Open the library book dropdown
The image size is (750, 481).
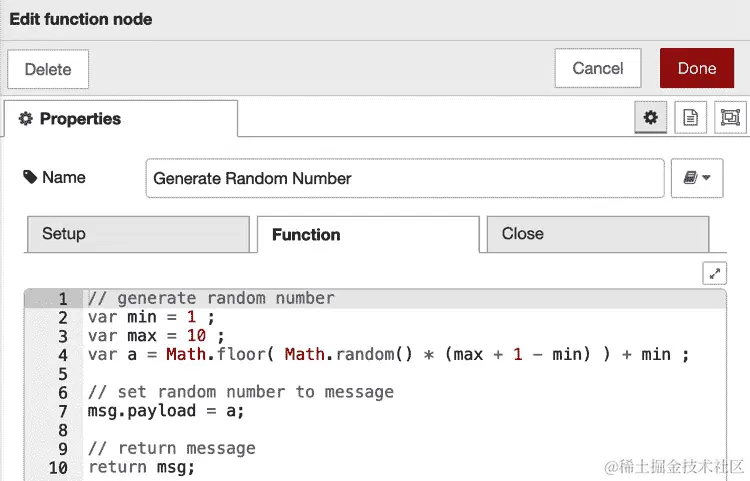coord(697,178)
